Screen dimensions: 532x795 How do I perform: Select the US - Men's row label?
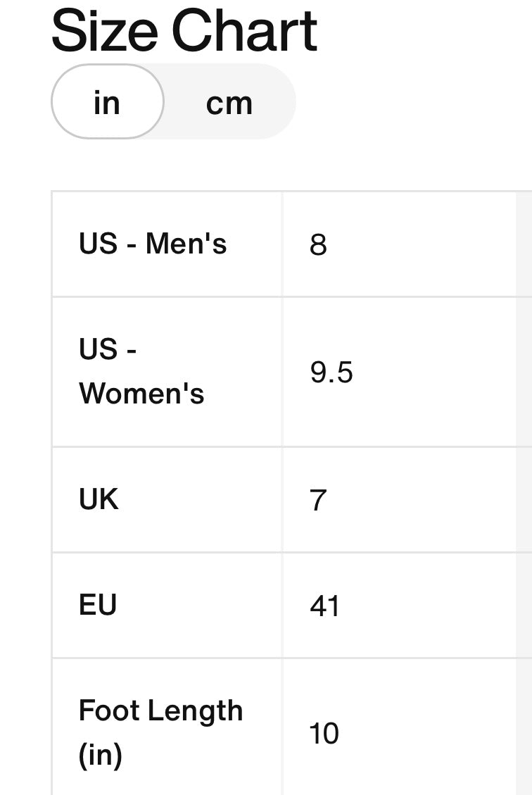tap(153, 244)
